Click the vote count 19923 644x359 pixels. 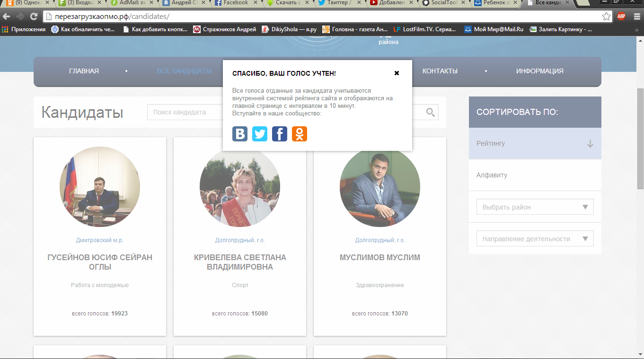120,314
